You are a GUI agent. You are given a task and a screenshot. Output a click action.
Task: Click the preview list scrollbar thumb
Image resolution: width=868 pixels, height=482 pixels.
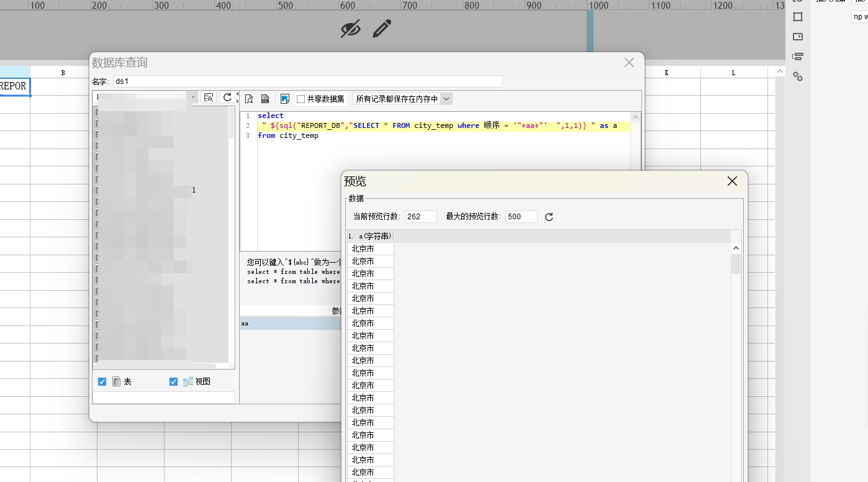click(x=736, y=264)
